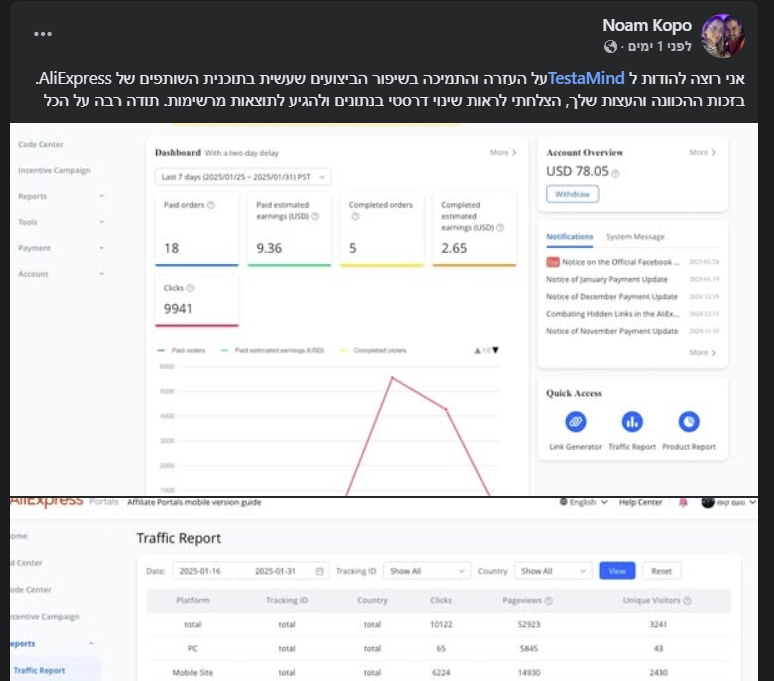Click the Withdraw button
The height and width of the screenshot is (681, 774).
[x=572, y=194]
